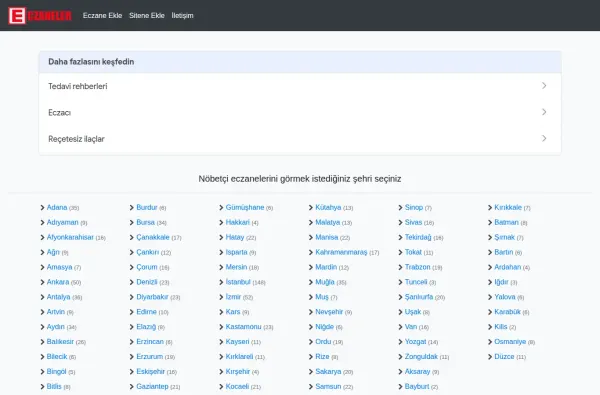Open the Eczane Ekle menu item
The height and width of the screenshot is (395, 600).
(x=102, y=16)
